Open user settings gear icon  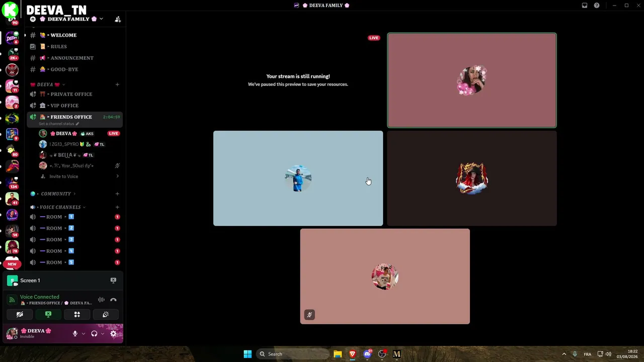click(113, 333)
